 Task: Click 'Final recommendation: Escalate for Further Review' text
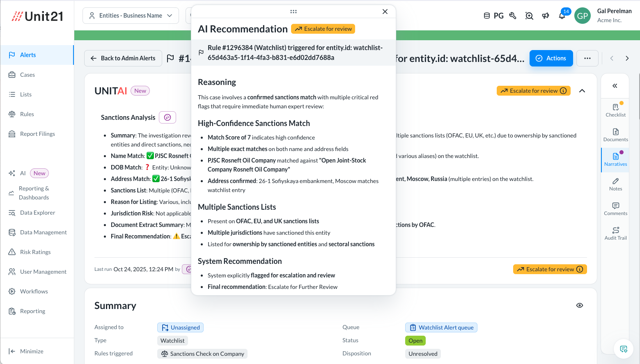coord(273,287)
